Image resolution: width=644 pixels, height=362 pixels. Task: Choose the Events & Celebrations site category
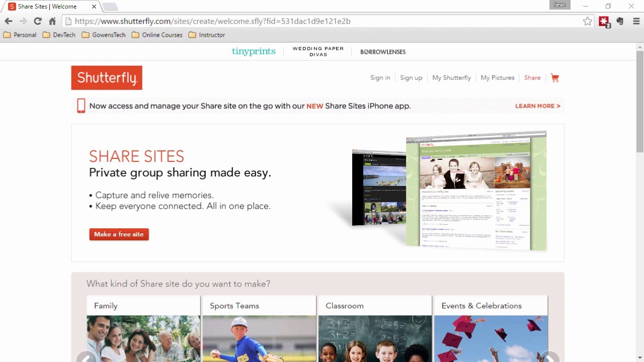pos(491,329)
